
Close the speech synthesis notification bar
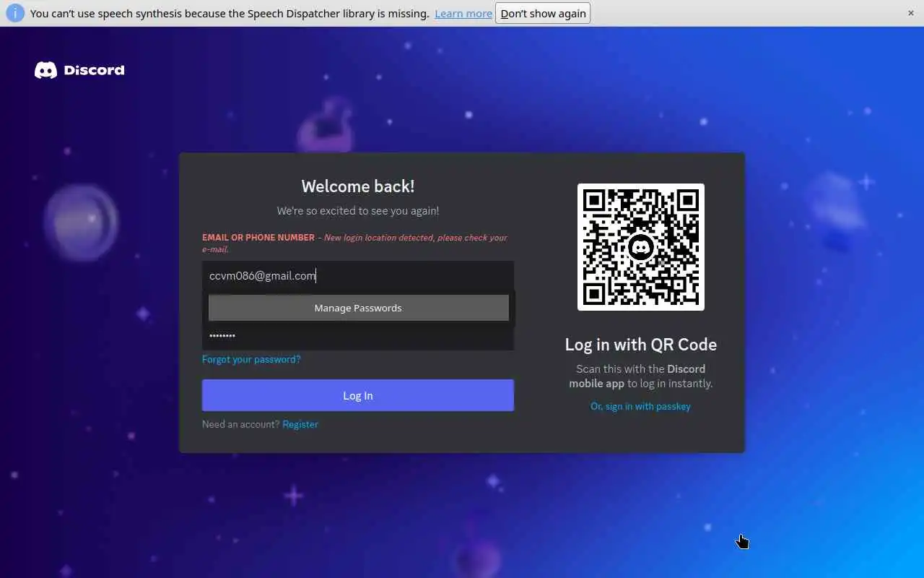point(911,13)
